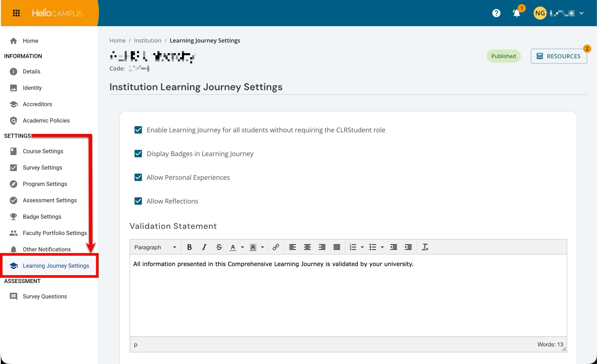Image resolution: width=597 pixels, height=364 pixels.
Task: Toggle Italic text formatting
Action: pos(204,247)
